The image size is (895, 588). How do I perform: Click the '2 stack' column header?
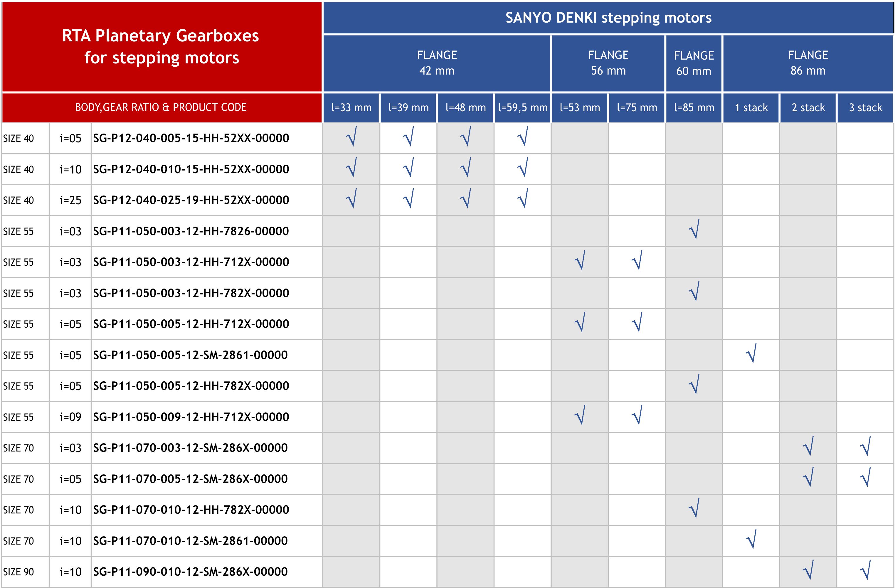(808, 107)
